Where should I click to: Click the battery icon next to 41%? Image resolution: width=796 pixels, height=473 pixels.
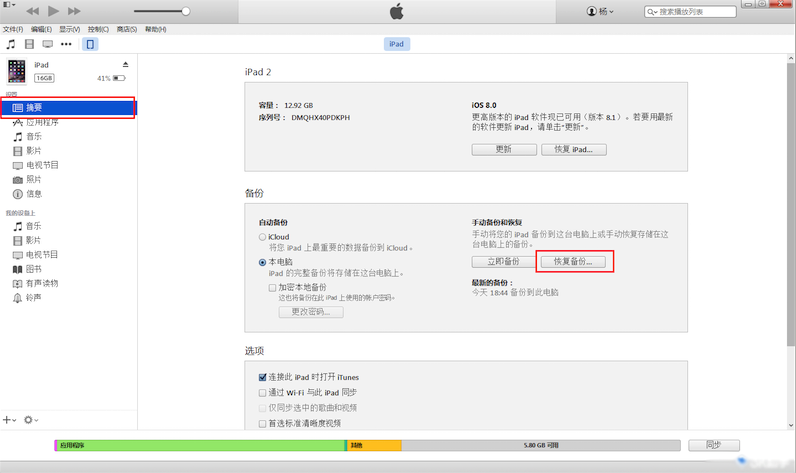(119, 78)
